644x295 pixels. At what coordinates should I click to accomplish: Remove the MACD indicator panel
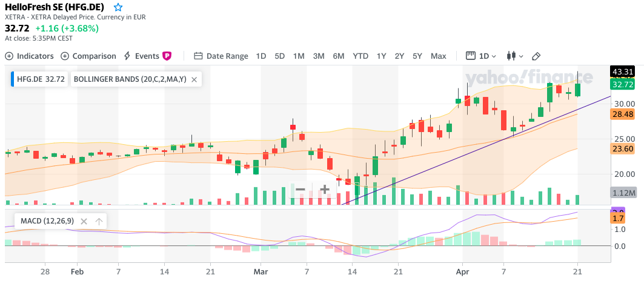tap(84, 222)
